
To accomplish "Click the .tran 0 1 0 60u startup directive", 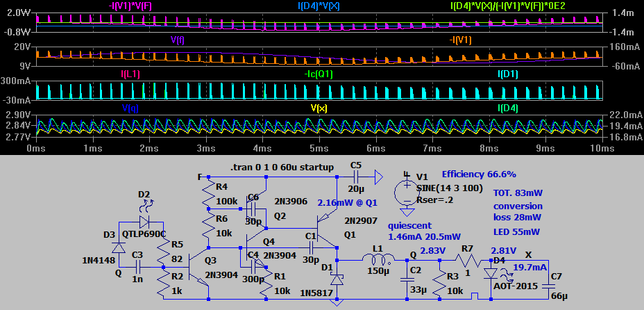I will [x=282, y=168].
